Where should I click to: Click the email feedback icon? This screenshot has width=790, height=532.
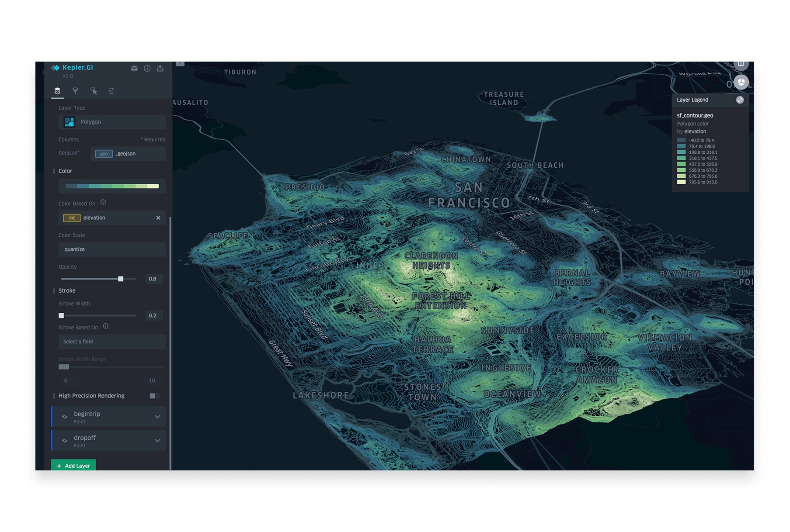(x=134, y=69)
